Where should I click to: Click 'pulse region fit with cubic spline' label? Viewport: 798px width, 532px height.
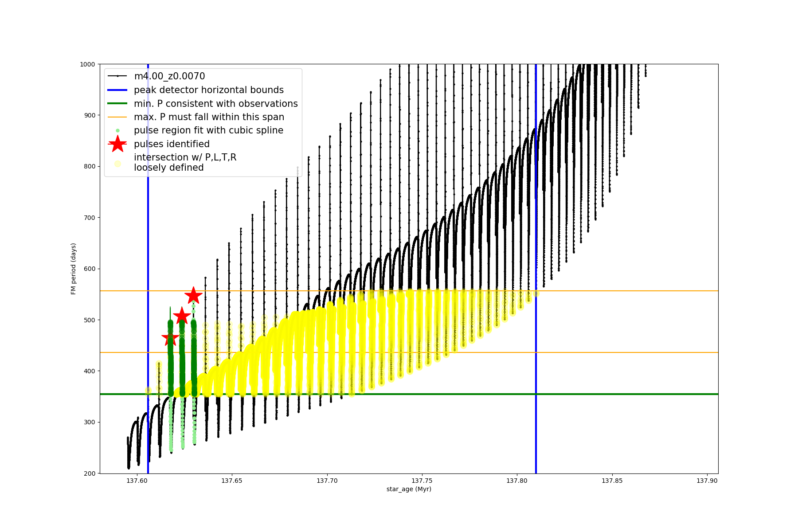click(x=208, y=130)
